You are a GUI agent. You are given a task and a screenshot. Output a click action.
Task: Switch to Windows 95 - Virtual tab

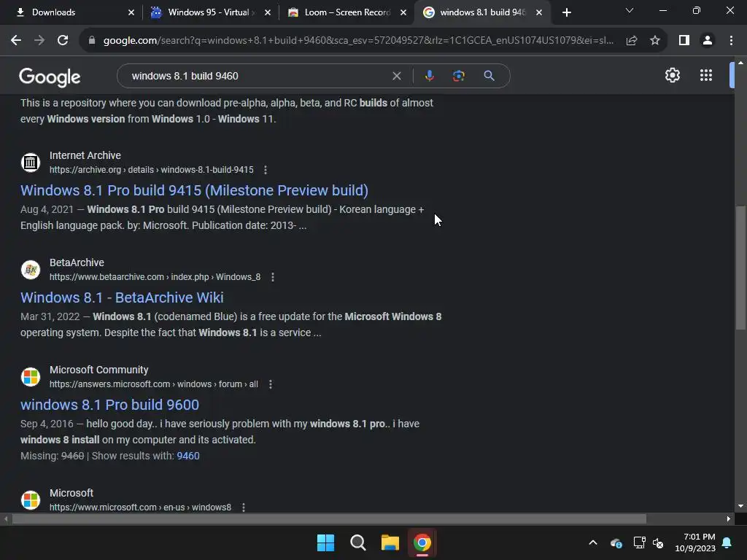(209, 12)
